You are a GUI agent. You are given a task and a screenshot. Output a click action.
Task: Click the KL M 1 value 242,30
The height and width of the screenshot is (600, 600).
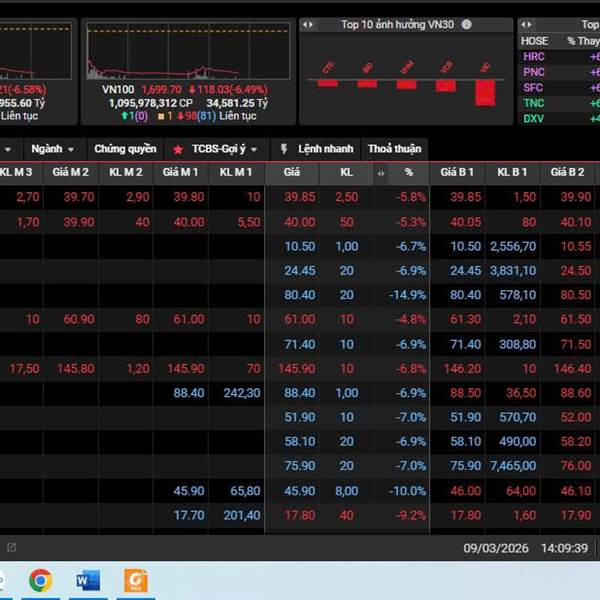(242, 393)
